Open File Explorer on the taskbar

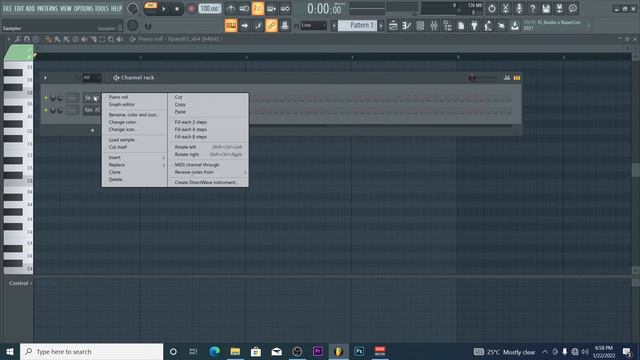click(235, 351)
